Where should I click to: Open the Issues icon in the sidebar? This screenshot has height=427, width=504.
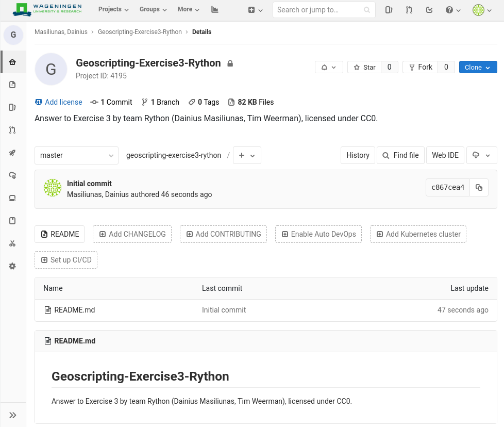[x=12, y=107]
